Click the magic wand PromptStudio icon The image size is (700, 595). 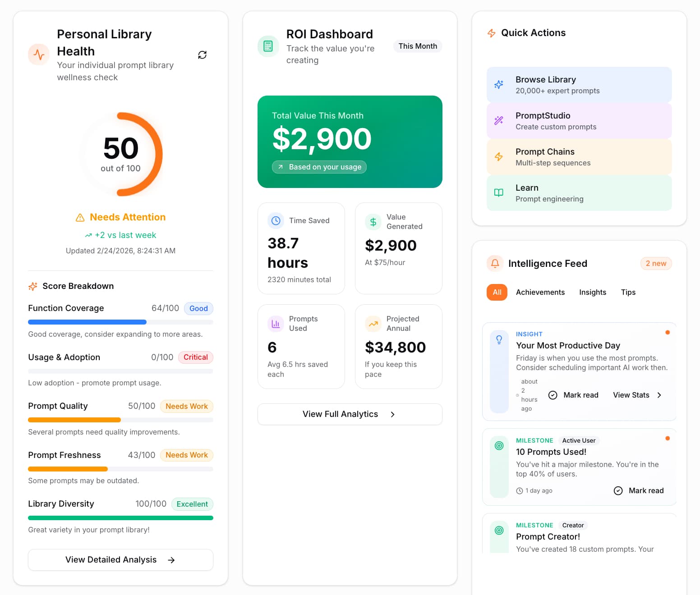pos(498,121)
